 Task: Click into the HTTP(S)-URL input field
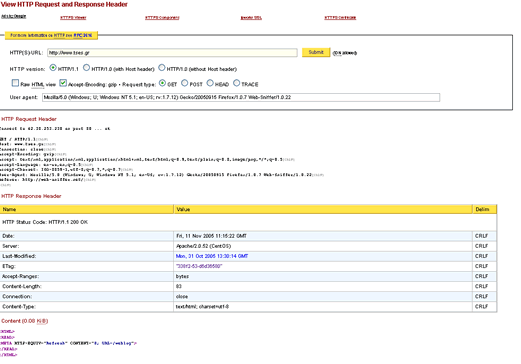(172, 53)
